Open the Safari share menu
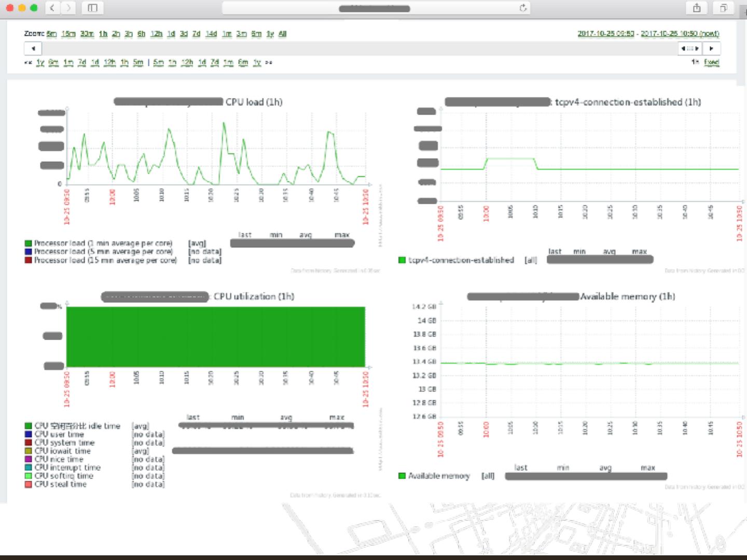Screen dimensions: 747x560 coord(697,8)
